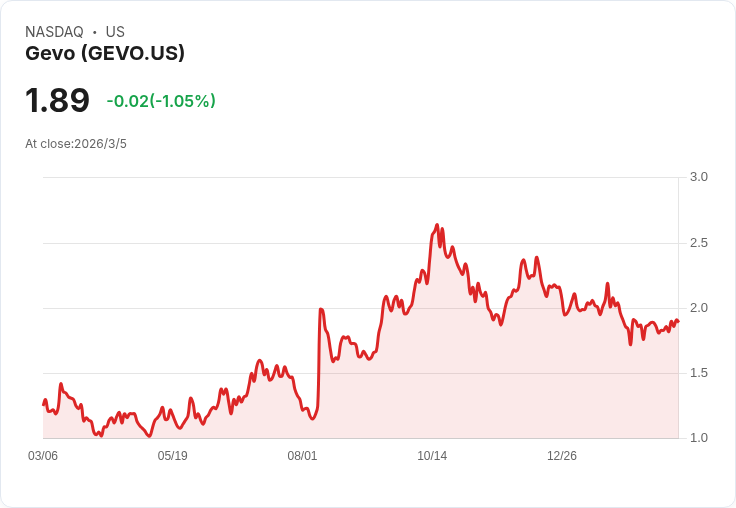Click the 10/14 date axis label
736x508 pixels.
(x=432, y=456)
